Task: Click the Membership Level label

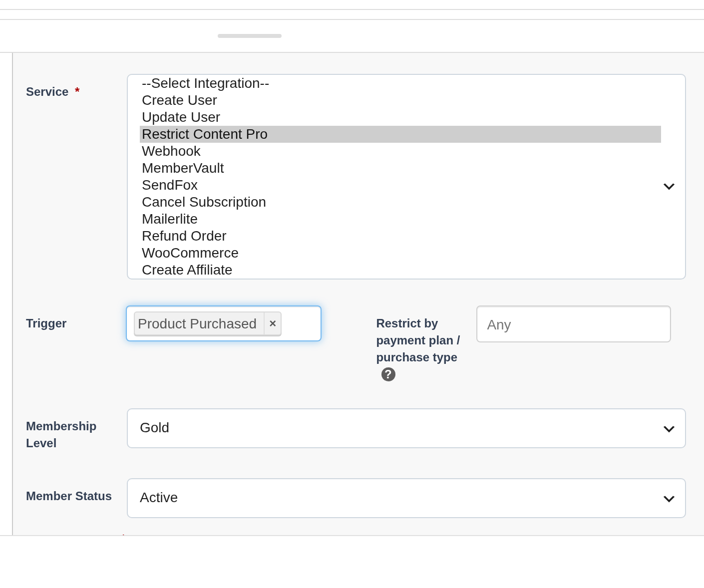Action: pos(61,435)
